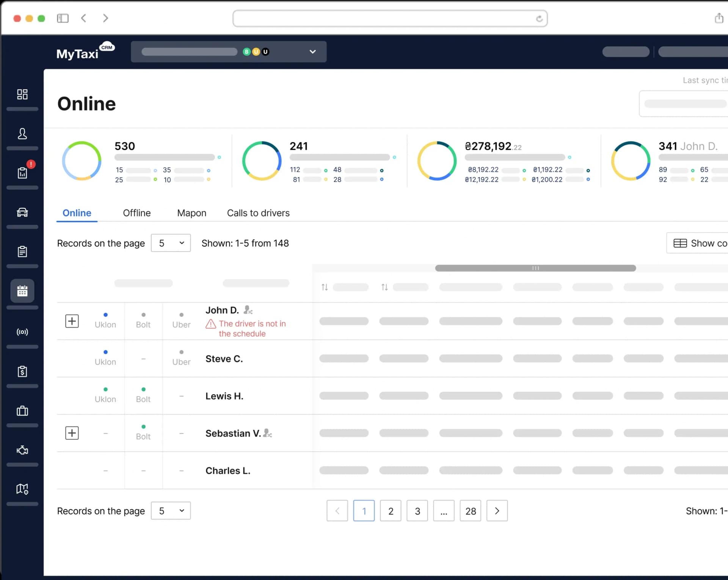Open bottom Records on the page dropdown
728x580 pixels.
(171, 511)
